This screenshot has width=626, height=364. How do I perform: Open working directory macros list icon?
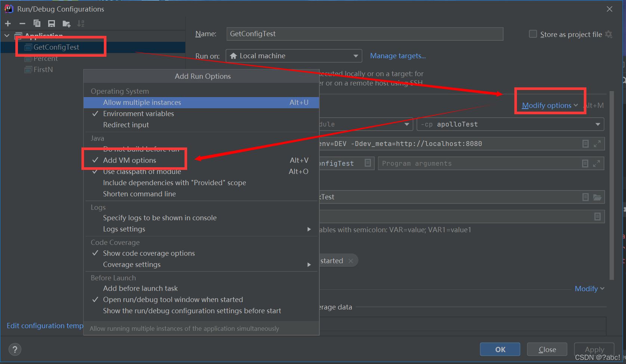click(586, 197)
